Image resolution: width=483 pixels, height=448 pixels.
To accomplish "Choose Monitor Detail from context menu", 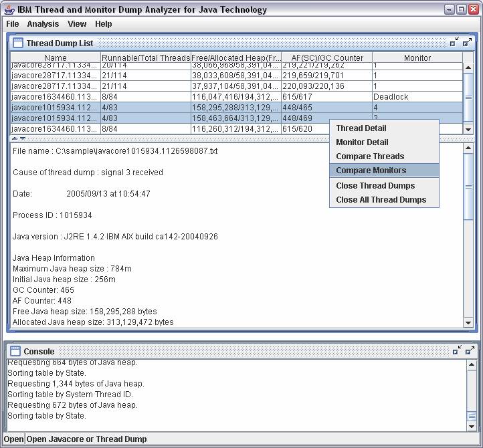I will [x=384, y=142].
